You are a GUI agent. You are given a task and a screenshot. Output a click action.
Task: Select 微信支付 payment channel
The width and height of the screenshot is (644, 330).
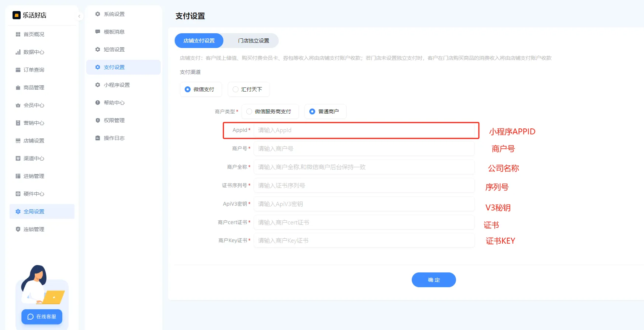pyautogui.click(x=201, y=89)
